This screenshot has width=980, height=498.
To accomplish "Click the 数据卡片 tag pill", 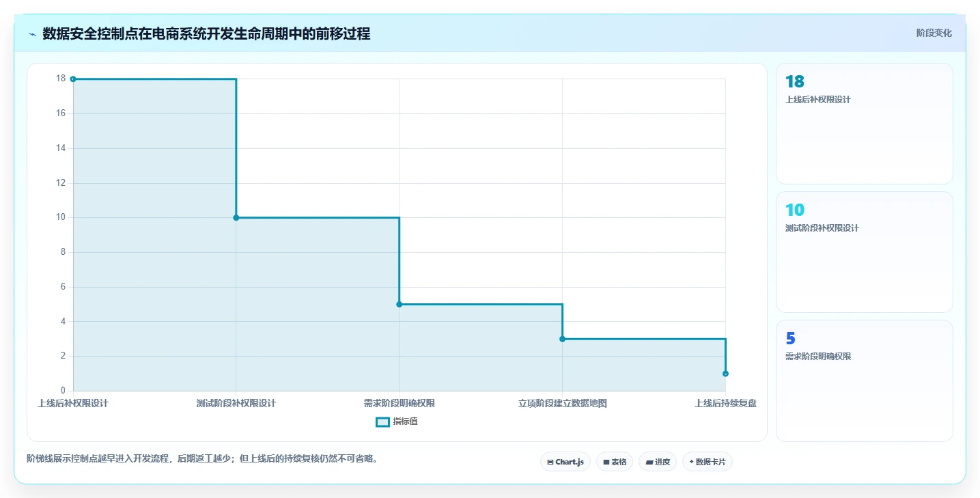I will pyautogui.click(x=708, y=462).
